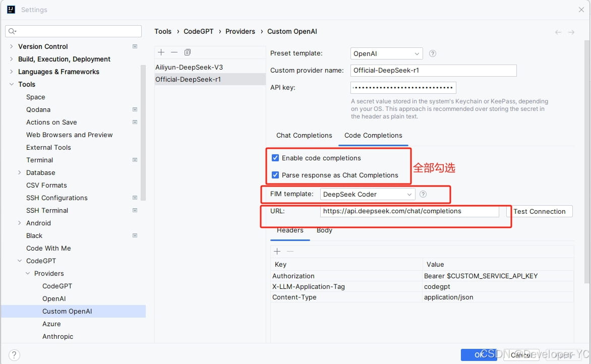Edit the URL field
Image resolution: width=591 pixels, height=364 pixels.
click(x=409, y=211)
